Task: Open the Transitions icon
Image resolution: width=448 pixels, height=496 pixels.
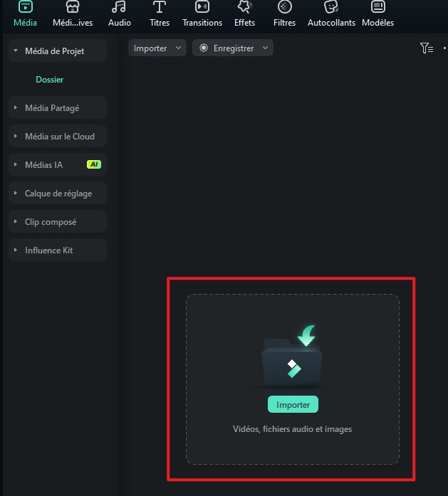Action: 202,6
